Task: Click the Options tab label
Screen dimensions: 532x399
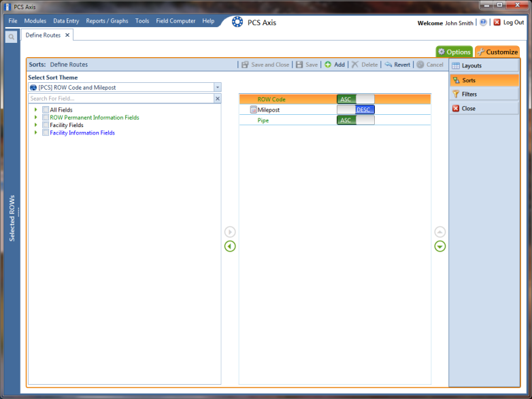Action: point(459,52)
